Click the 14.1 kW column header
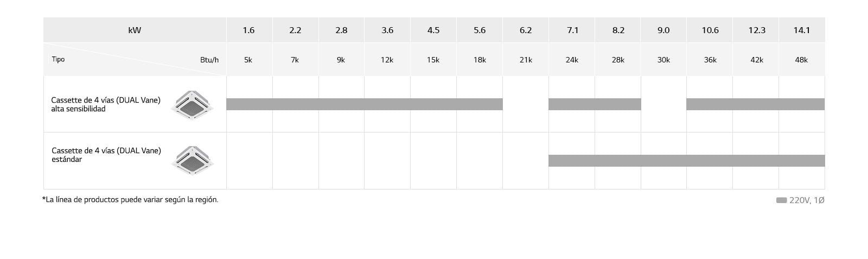Image resolution: width=868 pixels, height=259 pixels. click(801, 30)
